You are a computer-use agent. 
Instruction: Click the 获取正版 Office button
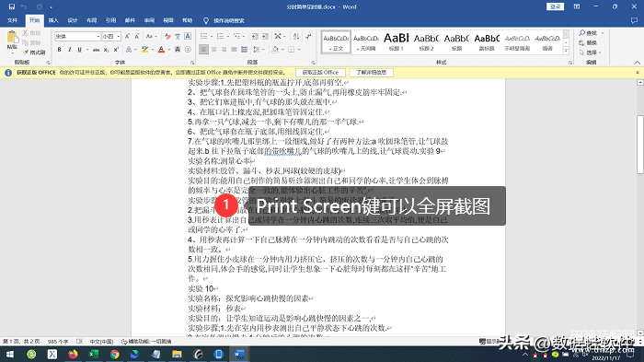(x=320, y=73)
